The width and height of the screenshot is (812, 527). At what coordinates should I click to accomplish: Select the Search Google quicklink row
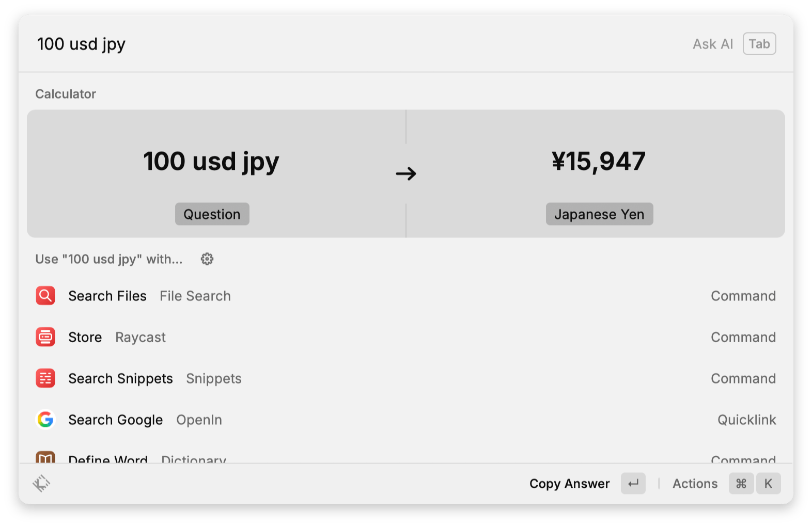[x=405, y=420]
